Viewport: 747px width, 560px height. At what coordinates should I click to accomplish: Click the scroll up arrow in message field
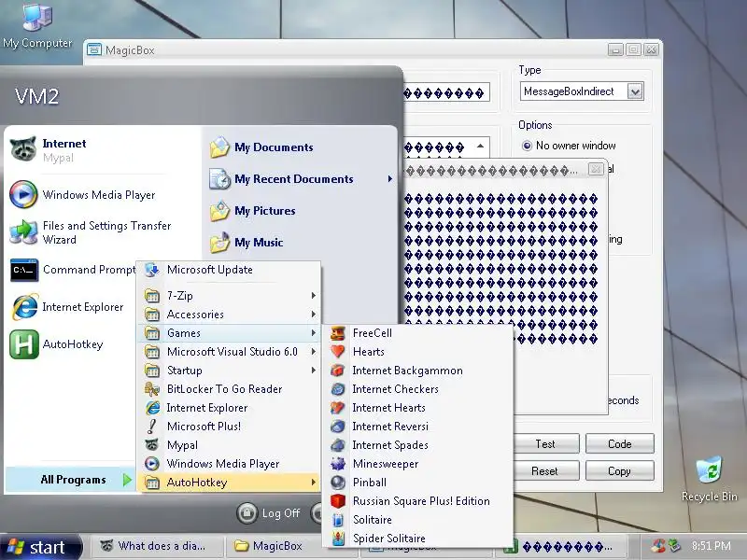(x=481, y=147)
